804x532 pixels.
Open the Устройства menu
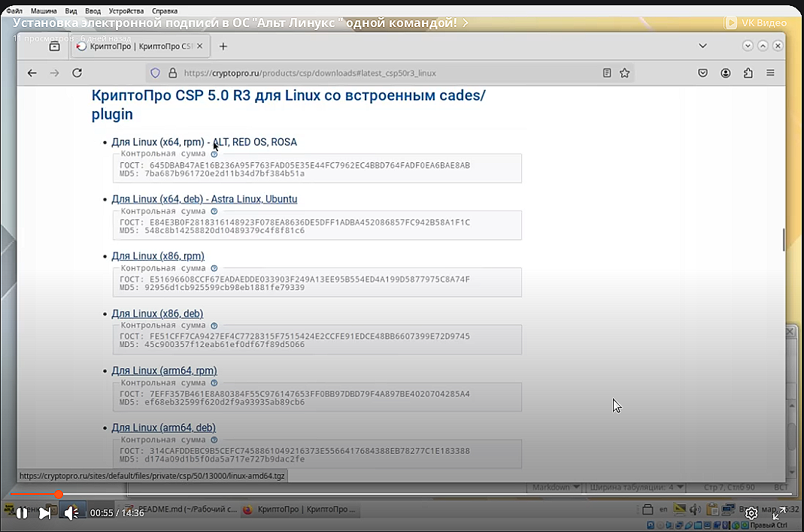coord(126,11)
